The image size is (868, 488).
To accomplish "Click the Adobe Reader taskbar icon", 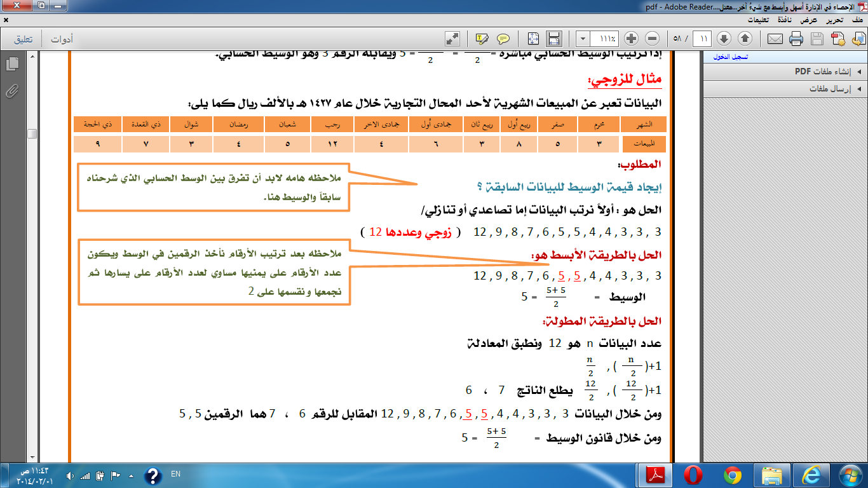I will coord(654,475).
